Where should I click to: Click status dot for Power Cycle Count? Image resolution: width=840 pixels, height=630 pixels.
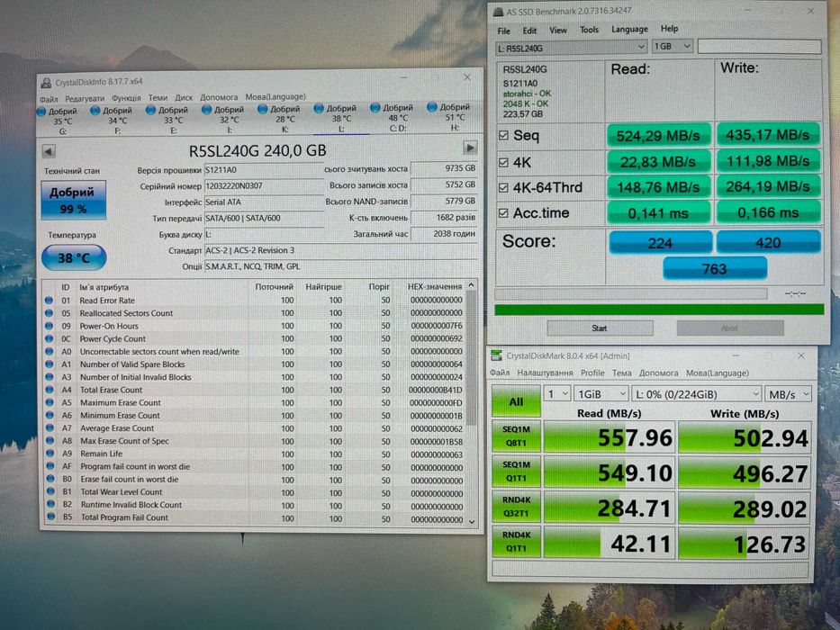50,338
